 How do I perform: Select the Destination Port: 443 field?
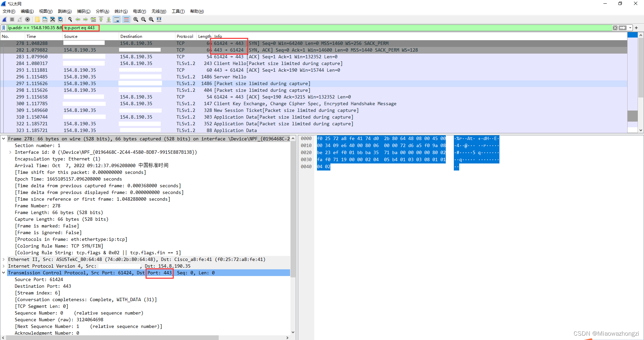coord(43,286)
